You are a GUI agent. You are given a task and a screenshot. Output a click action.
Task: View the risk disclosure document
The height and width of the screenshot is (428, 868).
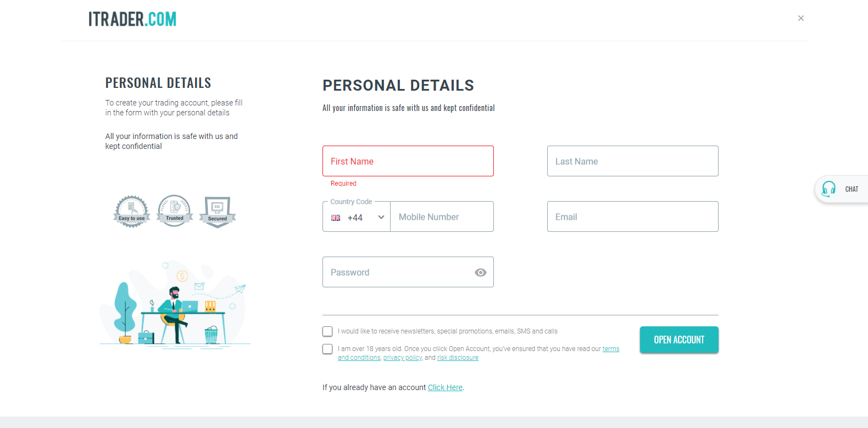458,357
